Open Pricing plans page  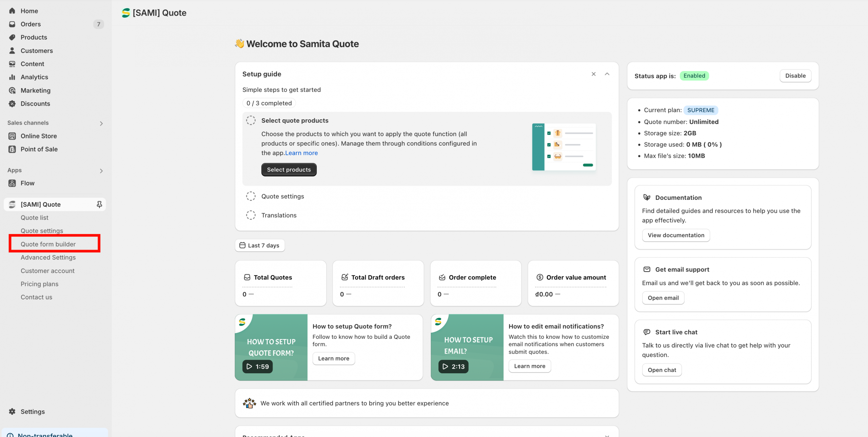(x=39, y=284)
